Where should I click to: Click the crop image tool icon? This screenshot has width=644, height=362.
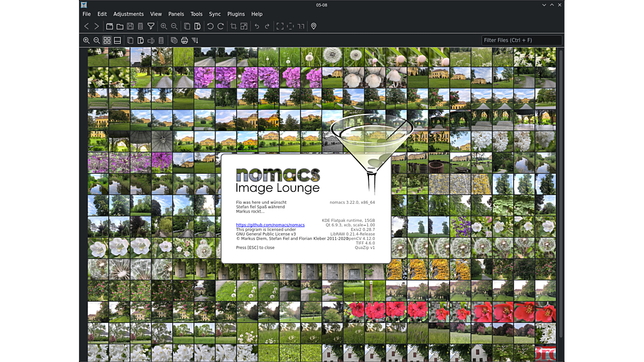pos(234,26)
